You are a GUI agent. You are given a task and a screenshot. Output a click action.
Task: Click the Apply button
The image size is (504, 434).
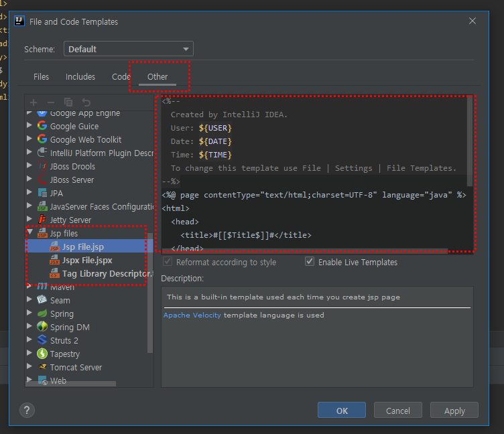pyautogui.click(x=454, y=411)
